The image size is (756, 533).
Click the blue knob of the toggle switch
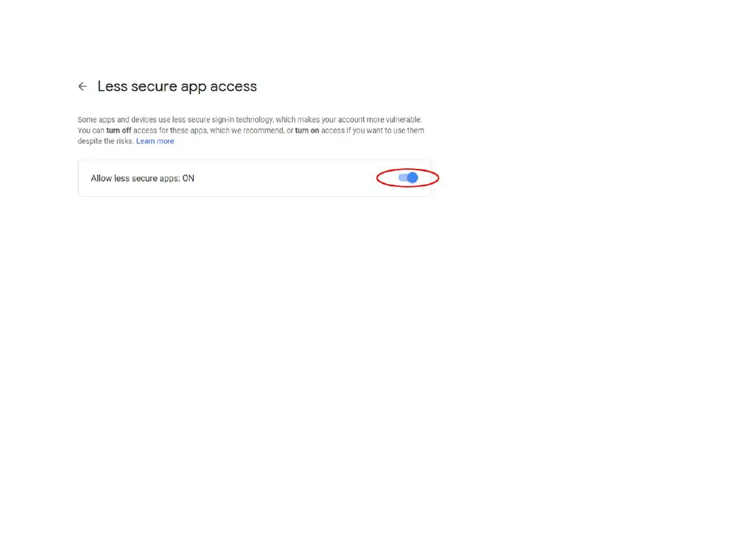412,177
